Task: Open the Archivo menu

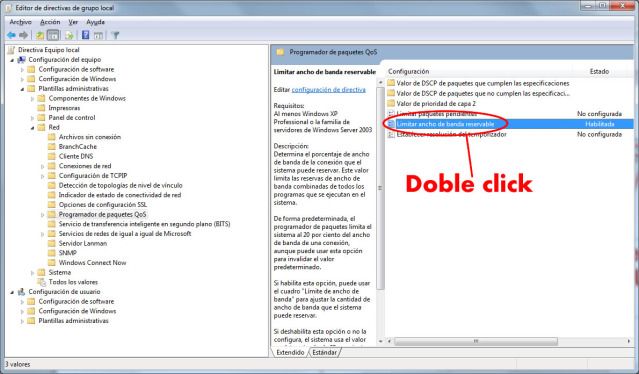Action: coord(20,22)
